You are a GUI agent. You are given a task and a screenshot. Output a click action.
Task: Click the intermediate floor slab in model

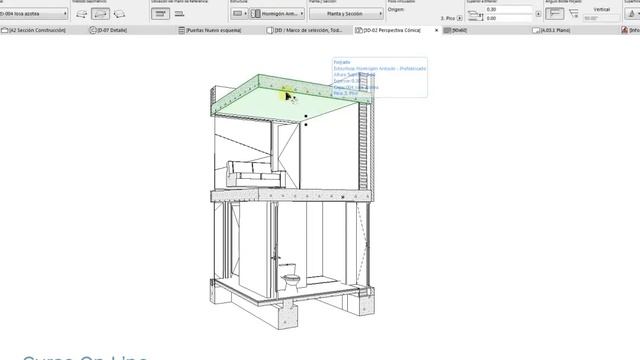(292, 196)
